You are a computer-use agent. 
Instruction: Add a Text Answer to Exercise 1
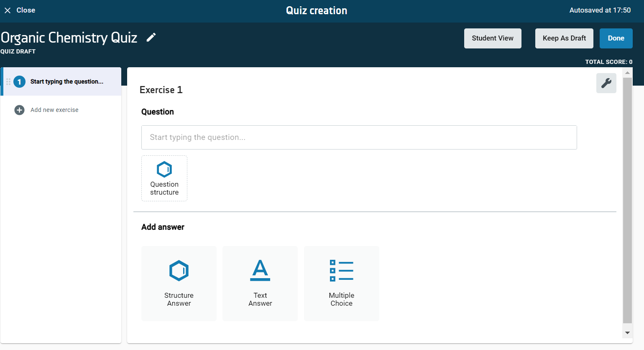(260, 283)
